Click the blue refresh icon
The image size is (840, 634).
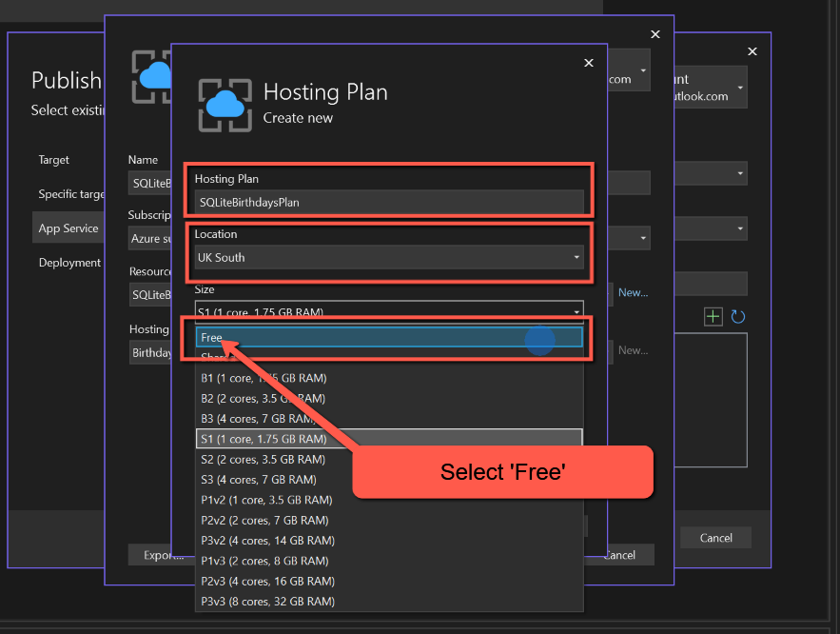coord(737,316)
